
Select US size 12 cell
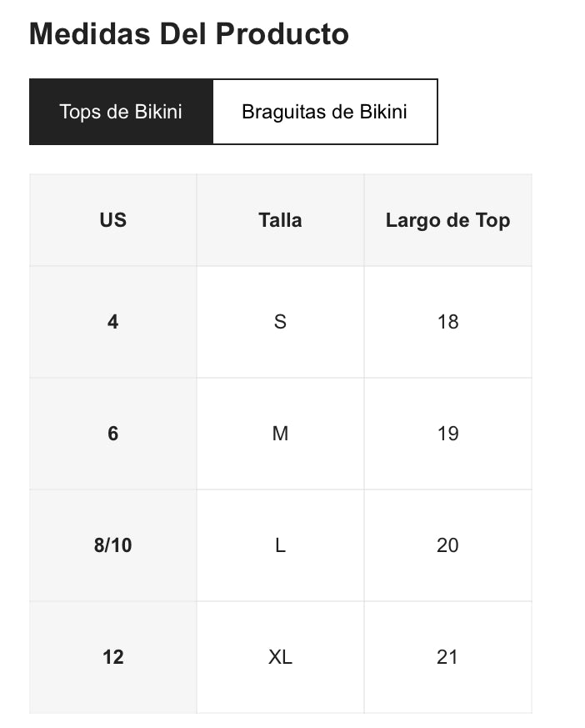click(113, 657)
